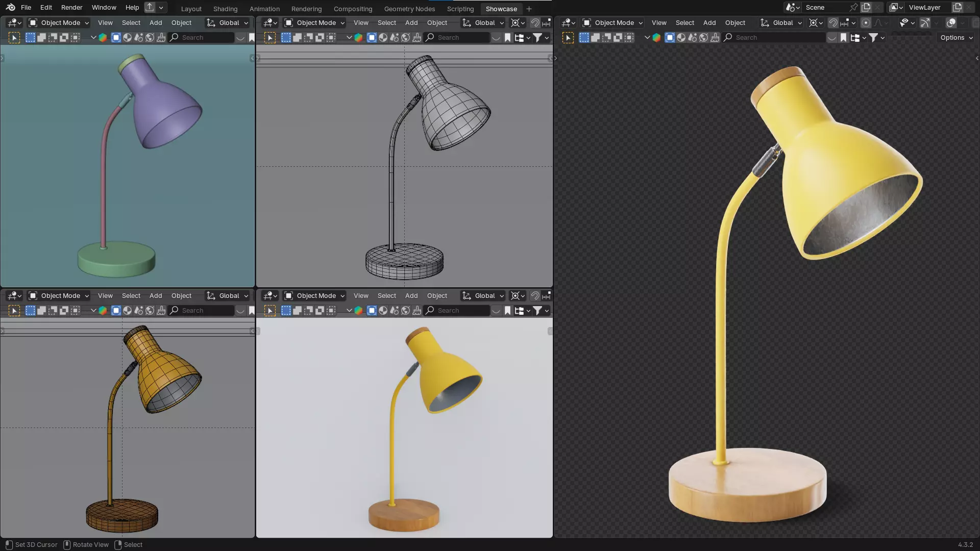This screenshot has height=551, width=980.
Task: Click Search field in bottom-center yellow lamp viewport
Action: point(457,310)
